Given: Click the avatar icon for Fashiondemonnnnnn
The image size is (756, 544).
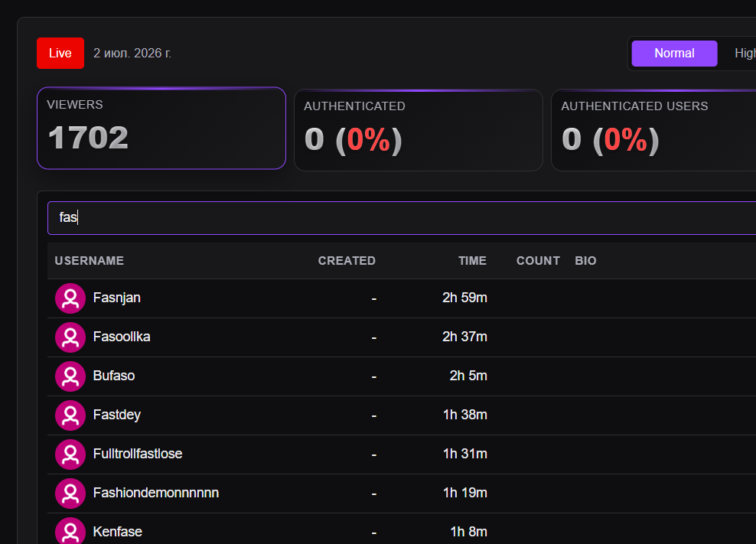Looking at the screenshot, I should point(70,494).
